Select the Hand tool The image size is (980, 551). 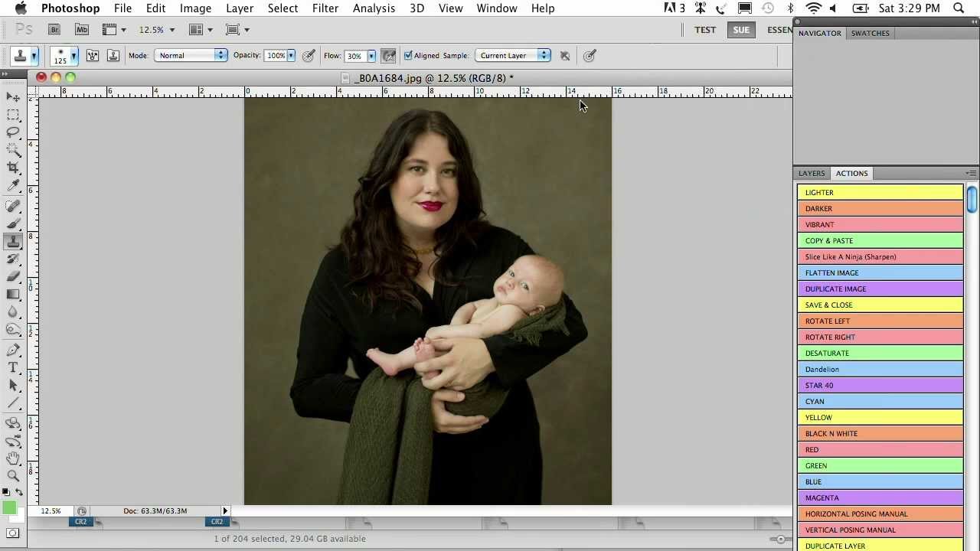13,458
